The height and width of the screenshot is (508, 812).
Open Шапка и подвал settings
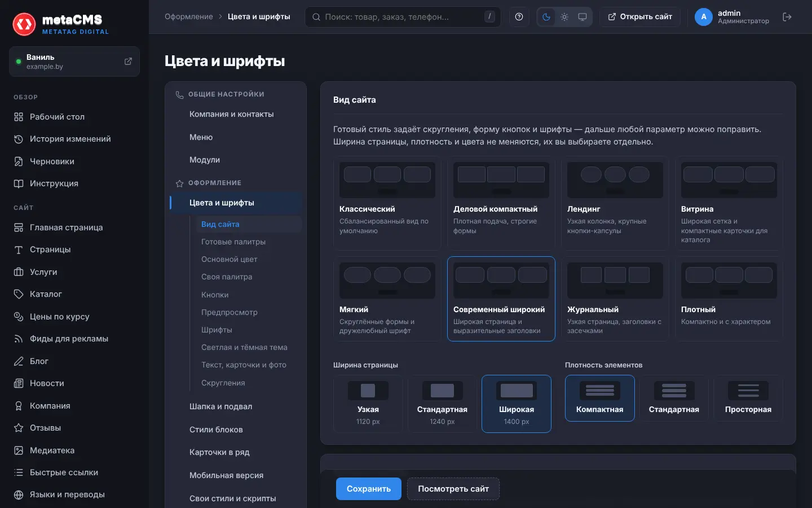click(x=220, y=406)
